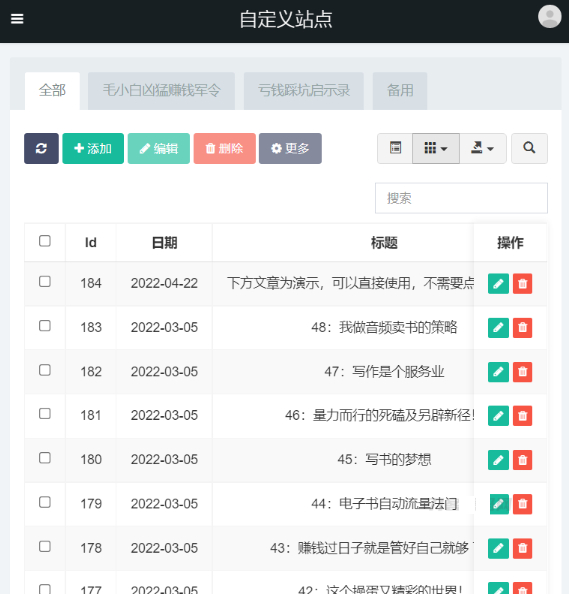Viewport: 569px width, 594px height.
Task: Click the green 添加 button
Action: coord(93,148)
